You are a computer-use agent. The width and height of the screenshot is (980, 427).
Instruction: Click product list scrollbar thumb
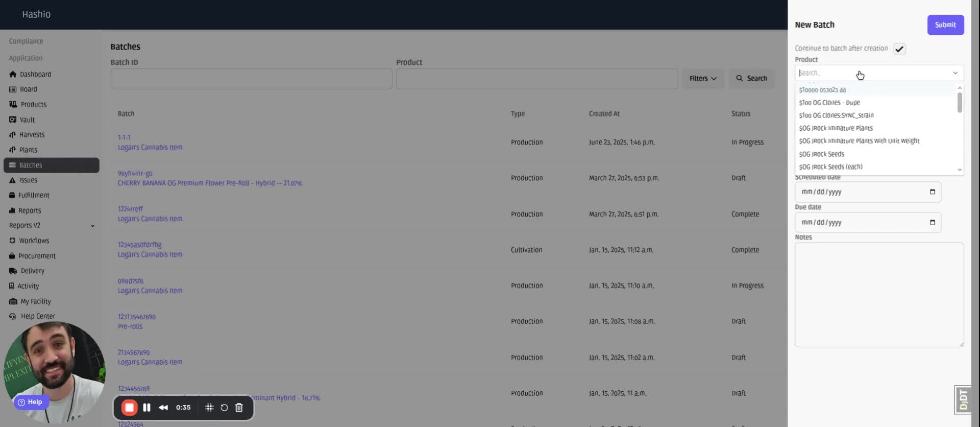click(960, 102)
